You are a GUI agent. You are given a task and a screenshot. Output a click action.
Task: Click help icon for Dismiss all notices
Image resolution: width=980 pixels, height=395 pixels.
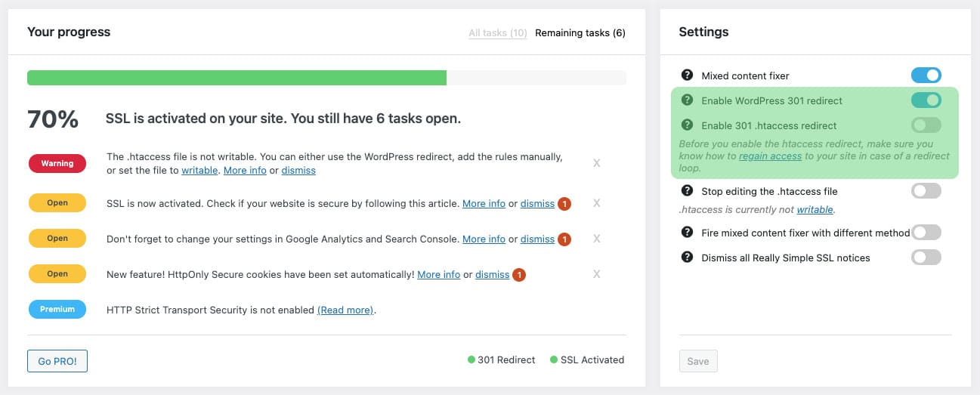687,258
